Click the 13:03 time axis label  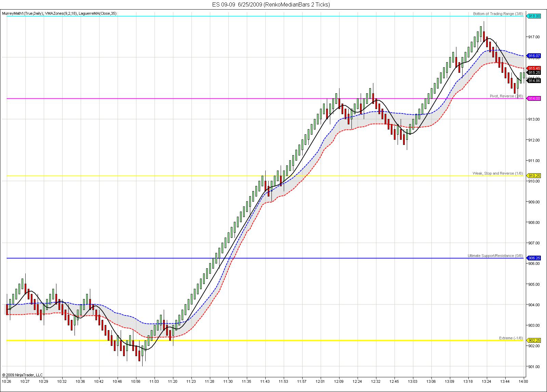click(x=413, y=381)
